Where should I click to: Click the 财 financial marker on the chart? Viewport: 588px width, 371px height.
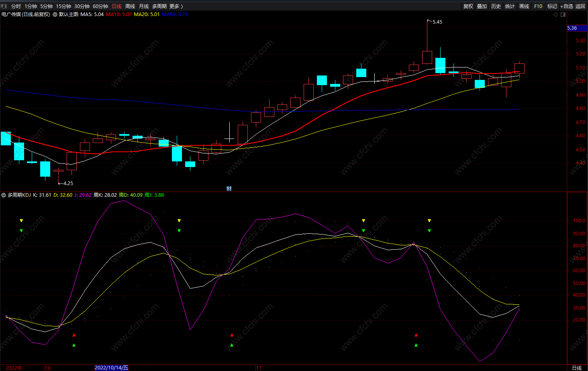tap(229, 189)
